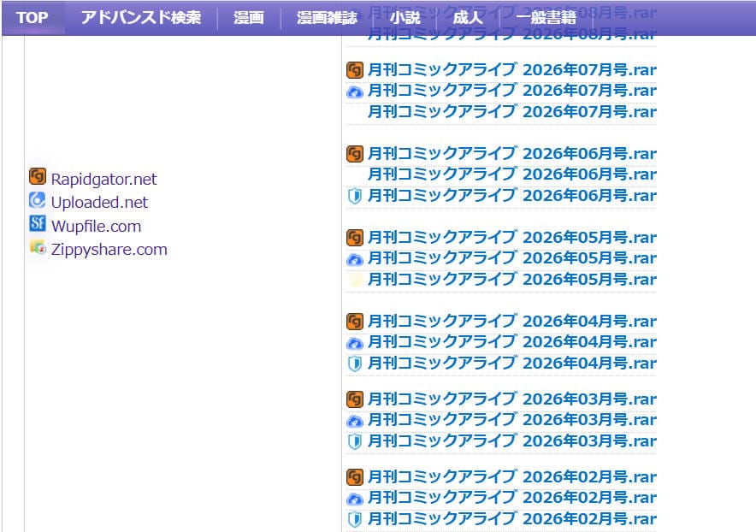Open アドバンスド検索 in the navigation bar
756x532 pixels.
pos(141,18)
